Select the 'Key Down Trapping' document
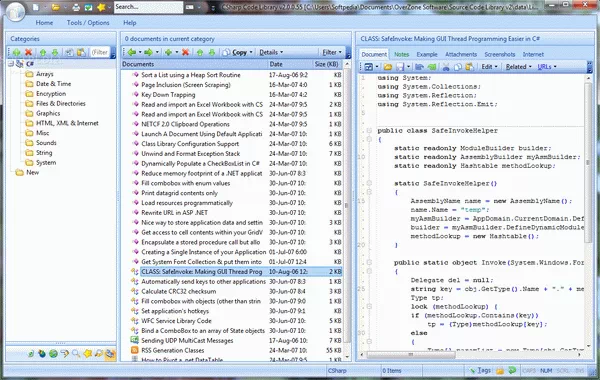This screenshot has width=600, height=380. click(168, 95)
